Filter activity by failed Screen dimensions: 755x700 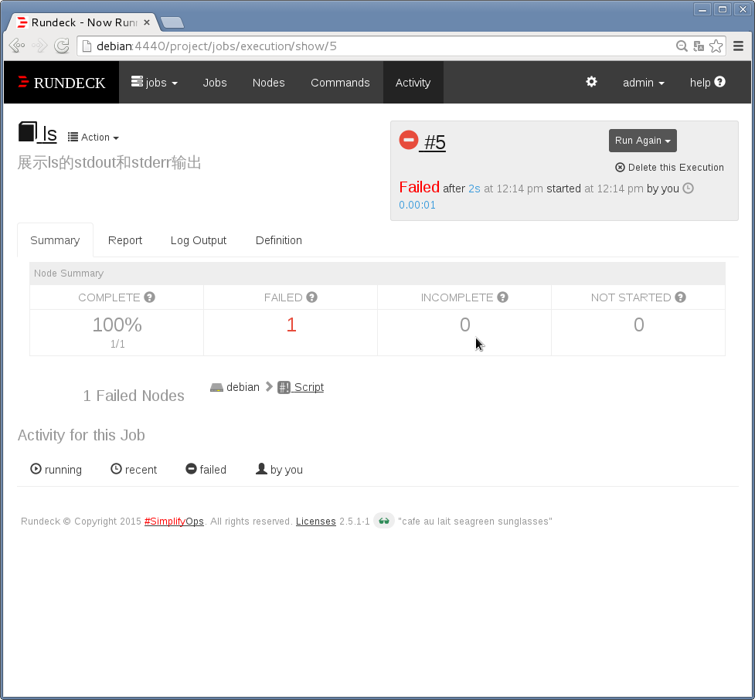(x=206, y=470)
